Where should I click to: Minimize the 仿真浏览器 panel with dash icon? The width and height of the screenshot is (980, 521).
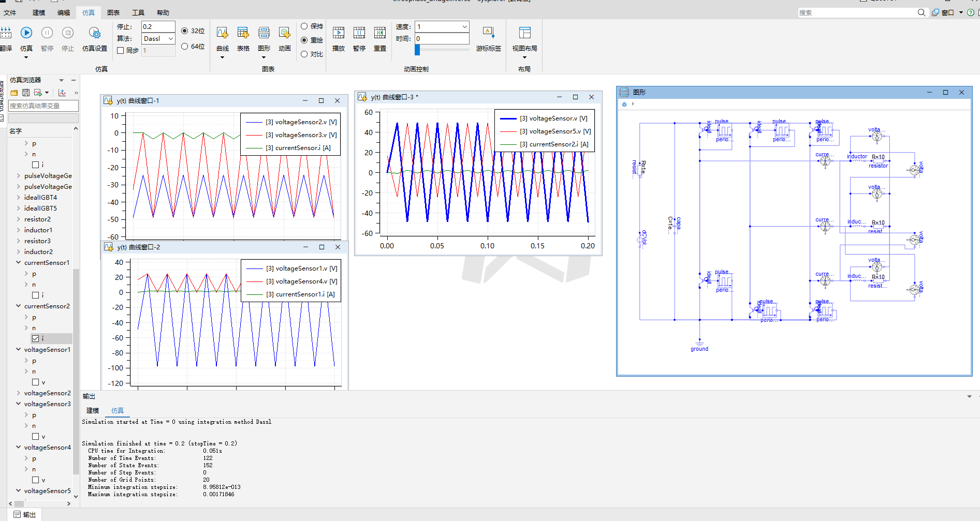pos(74,80)
